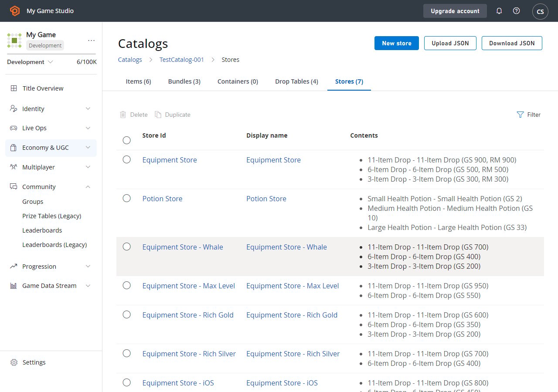Open Leaderboards in the sidebar

[x=42, y=230]
